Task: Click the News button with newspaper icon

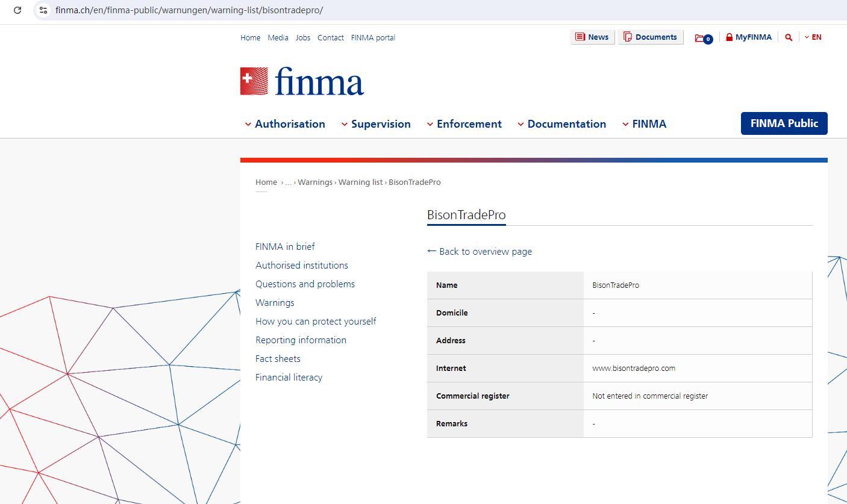Action: [592, 37]
